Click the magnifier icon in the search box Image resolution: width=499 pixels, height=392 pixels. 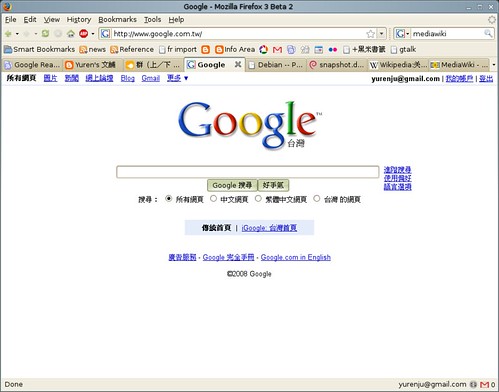pyautogui.click(x=488, y=33)
